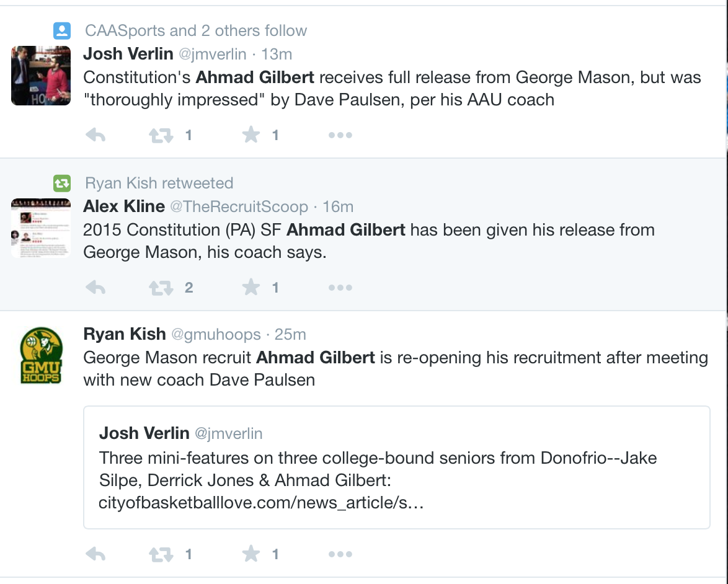This screenshot has width=728, height=584.
Task: Open more options on Alex Kline's tweet
Action: click(x=340, y=288)
